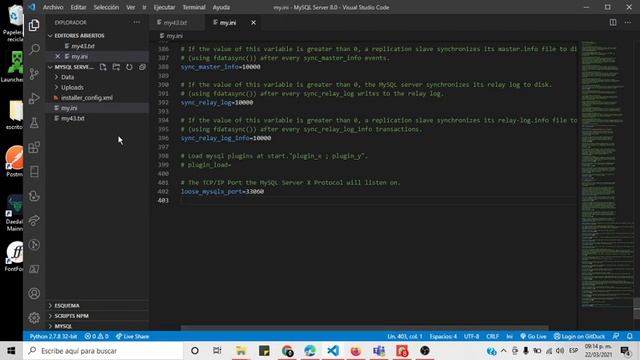Change file encoding UTF-8
The height and width of the screenshot is (360, 640).
471,336
